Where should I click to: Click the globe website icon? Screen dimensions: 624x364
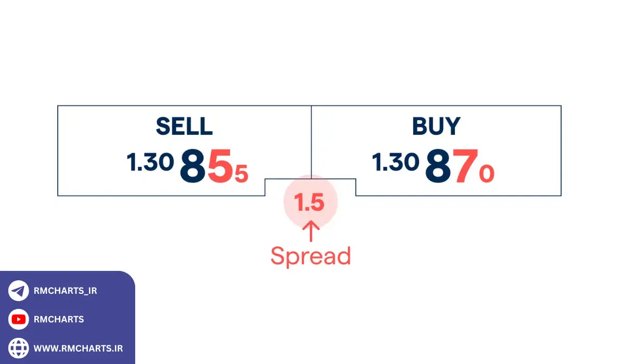pyautogui.click(x=19, y=347)
